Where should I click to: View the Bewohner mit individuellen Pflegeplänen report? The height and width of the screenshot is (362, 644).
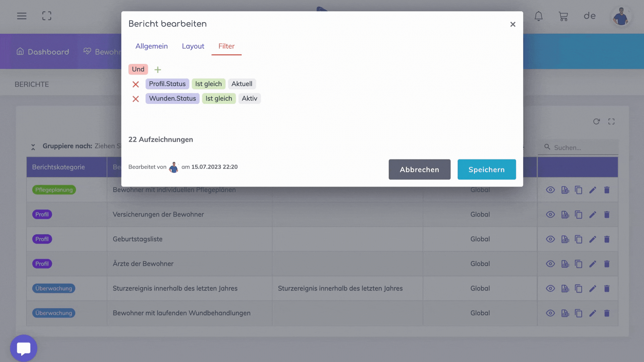[x=550, y=190]
